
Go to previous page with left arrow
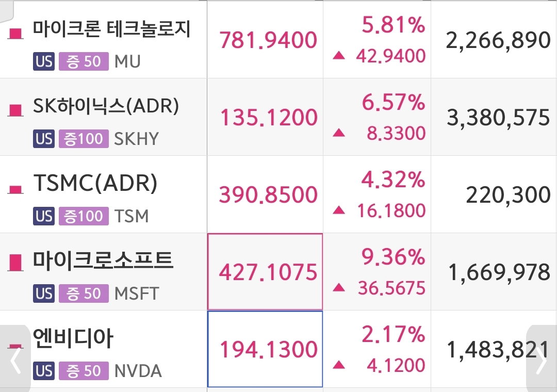pos(15,360)
